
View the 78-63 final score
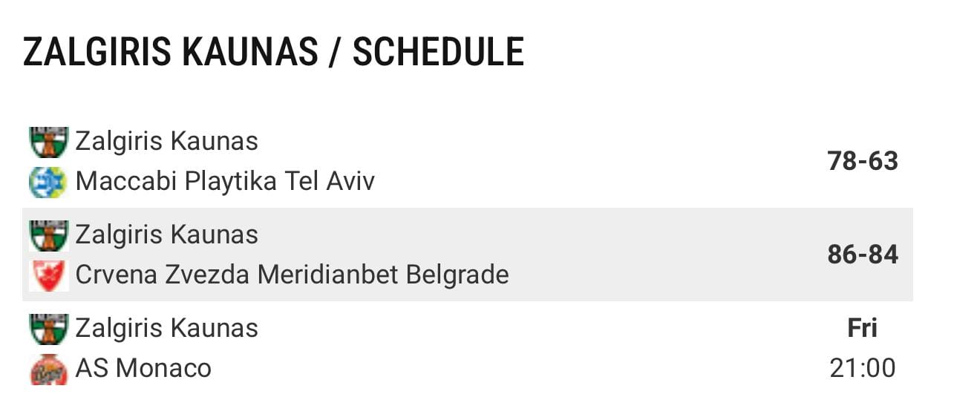(x=863, y=161)
